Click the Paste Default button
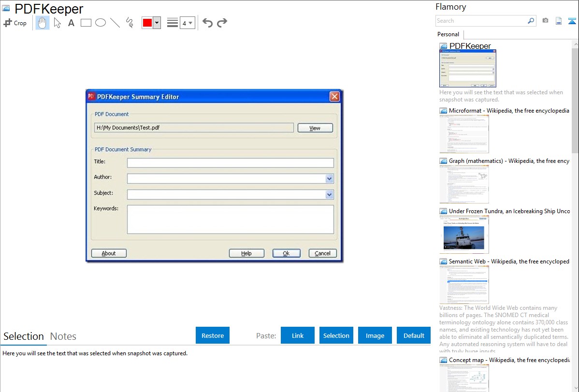Screen dimensions: 579x392 [x=414, y=335]
